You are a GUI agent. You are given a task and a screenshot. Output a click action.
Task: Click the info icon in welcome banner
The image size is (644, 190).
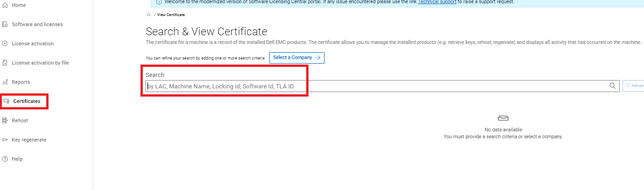click(x=159, y=2)
